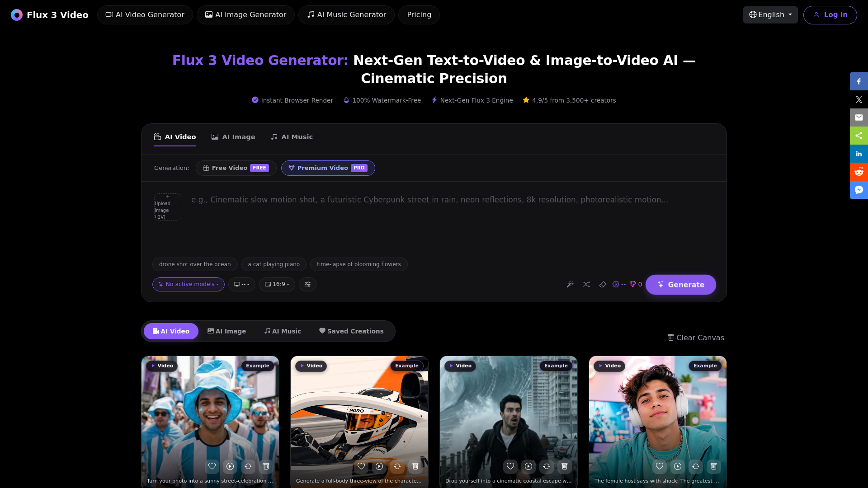Screen dimensions: 868x488
Task: Delete the coastal escape video card
Action: [x=565, y=466]
